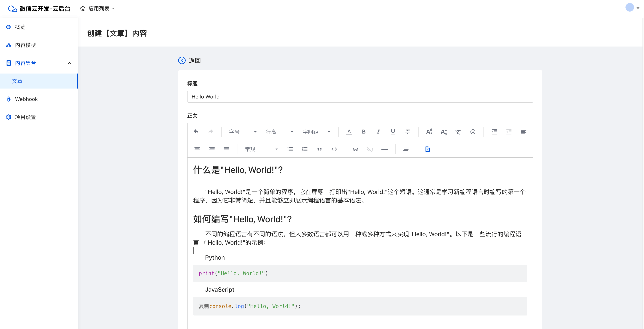Insert a numbered list
The image size is (644, 329).
pyautogui.click(x=305, y=149)
